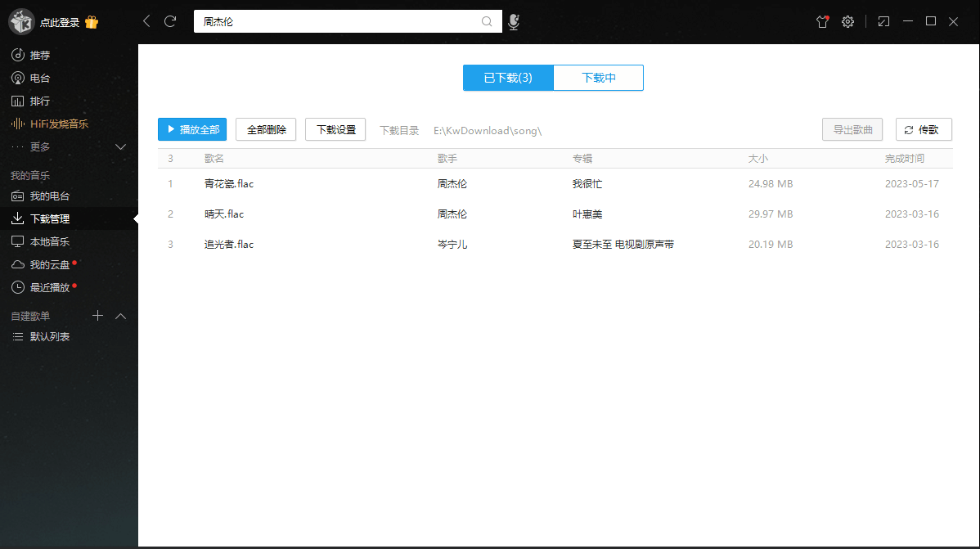Expand the 更多 dropdown chevron
Image resolution: width=980 pixels, height=549 pixels.
[x=121, y=147]
